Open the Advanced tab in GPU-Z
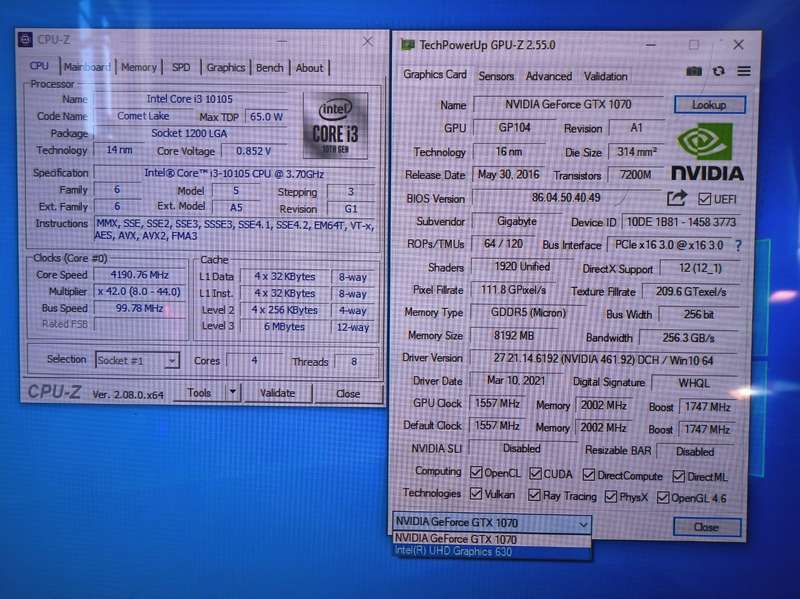The height and width of the screenshot is (599, 800). [x=548, y=77]
